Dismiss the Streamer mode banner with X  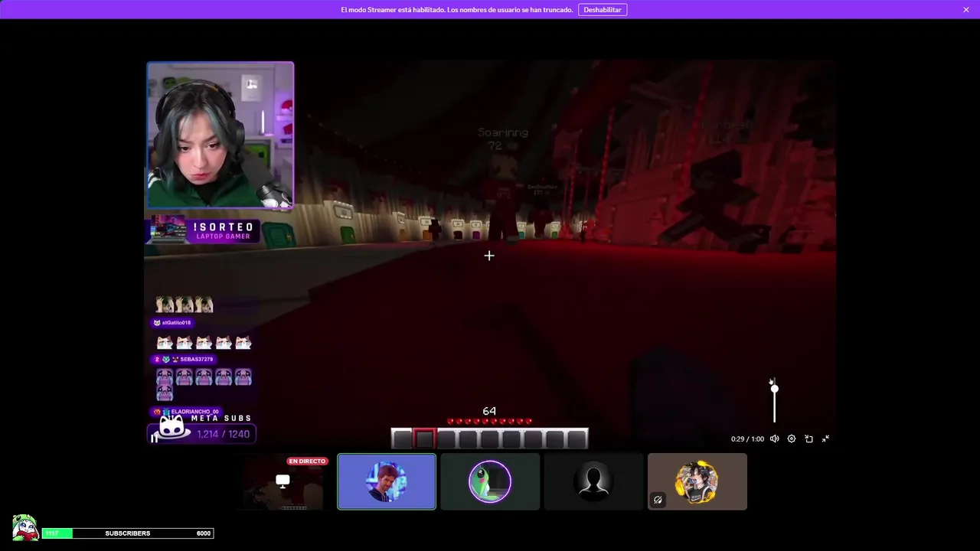pyautogui.click(x=966, y=10)
